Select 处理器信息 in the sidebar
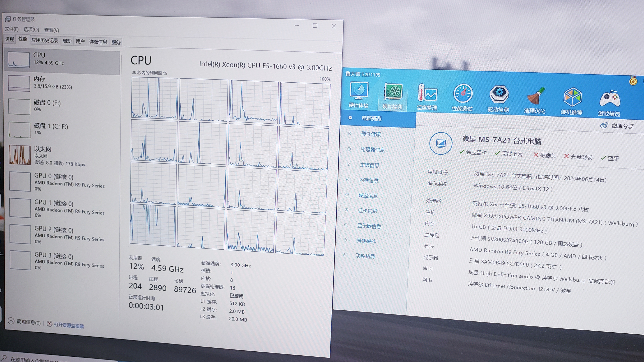 tap(372, 150)
